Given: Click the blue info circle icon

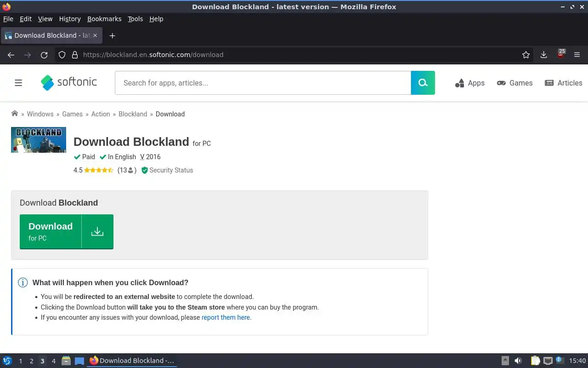Looking at the screenshot, I should click(x=23, y=282).
